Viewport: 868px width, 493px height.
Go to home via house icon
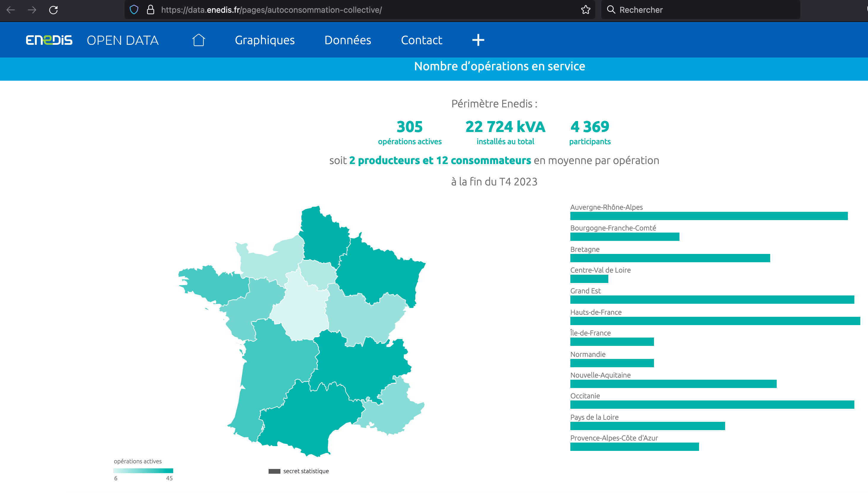coord(199,40)
